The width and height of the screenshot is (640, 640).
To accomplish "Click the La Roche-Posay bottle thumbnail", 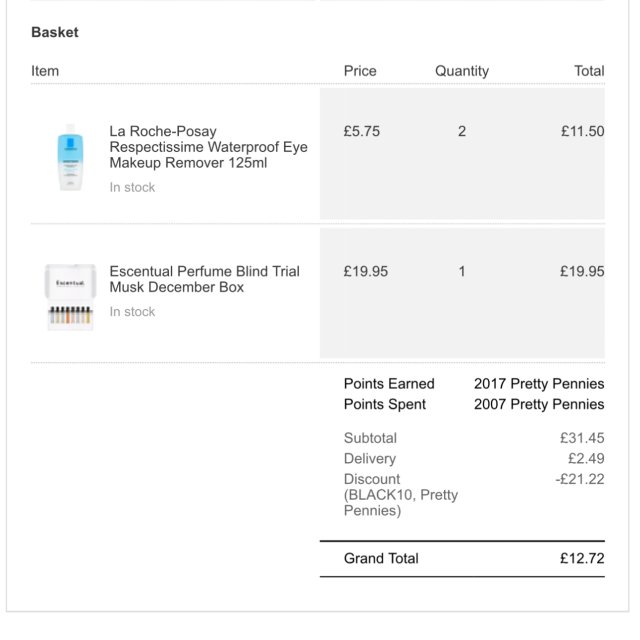I will pos(70,157).
